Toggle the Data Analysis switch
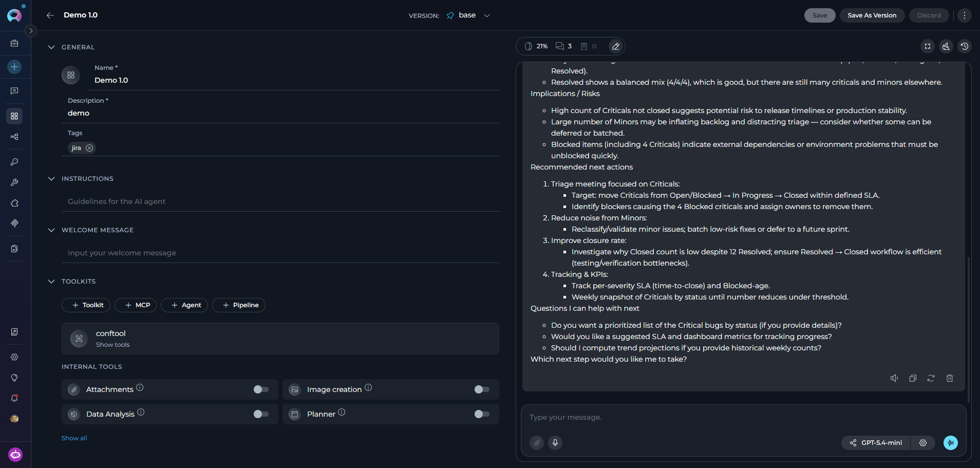Viewport: 980px width, 468px height. (x=261, y=414)
